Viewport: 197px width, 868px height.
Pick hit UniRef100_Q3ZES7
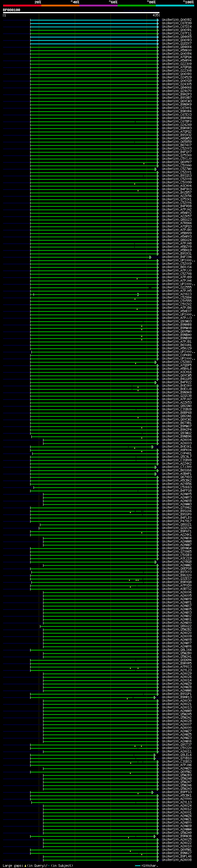point(176,579)
